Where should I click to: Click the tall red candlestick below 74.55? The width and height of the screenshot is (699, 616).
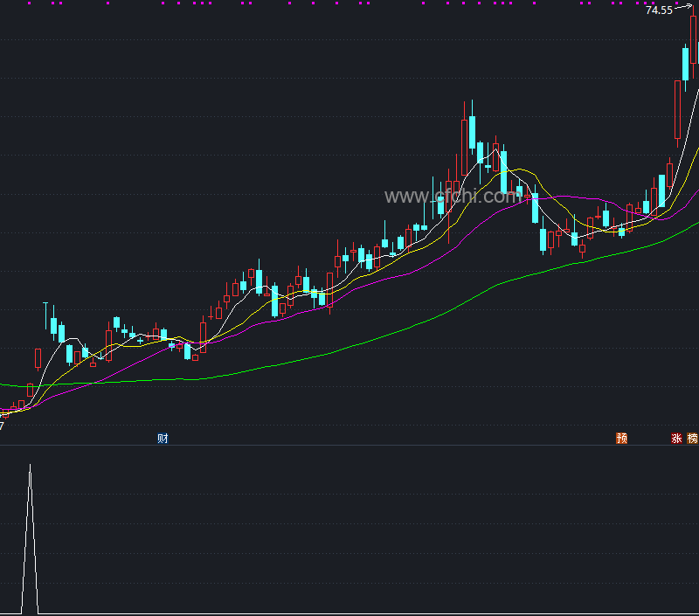693,39
